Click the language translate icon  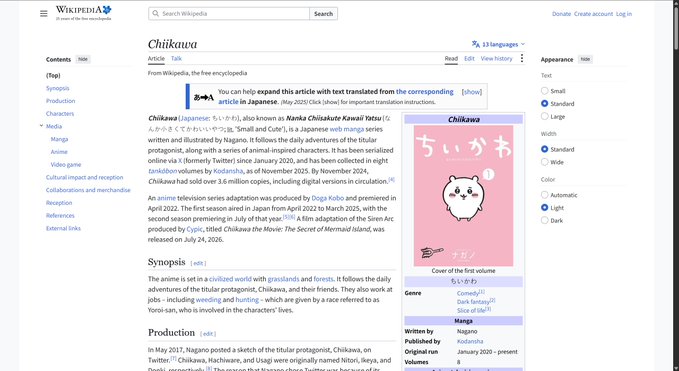tap(475, 44)
